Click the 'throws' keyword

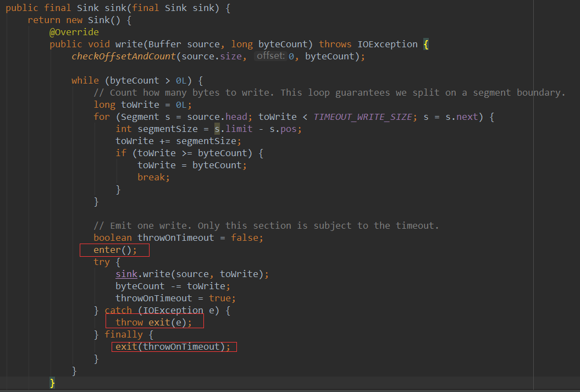[x=335, y=44]
